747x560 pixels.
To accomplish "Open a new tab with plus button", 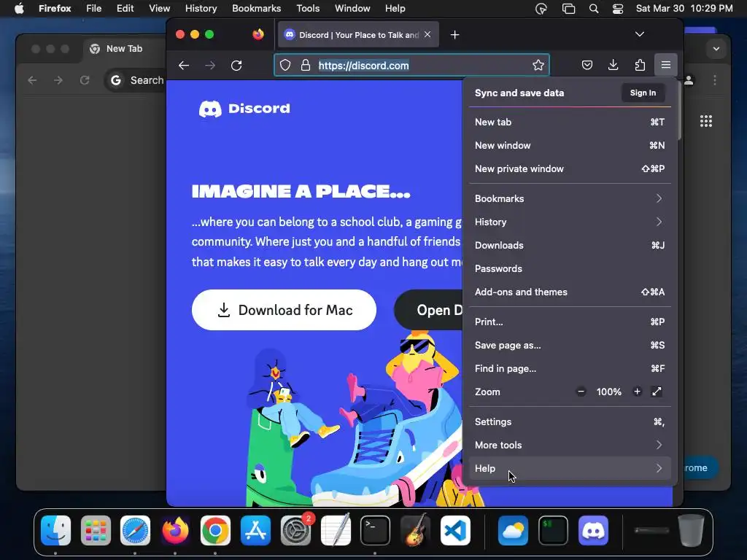I will (455, 35).
